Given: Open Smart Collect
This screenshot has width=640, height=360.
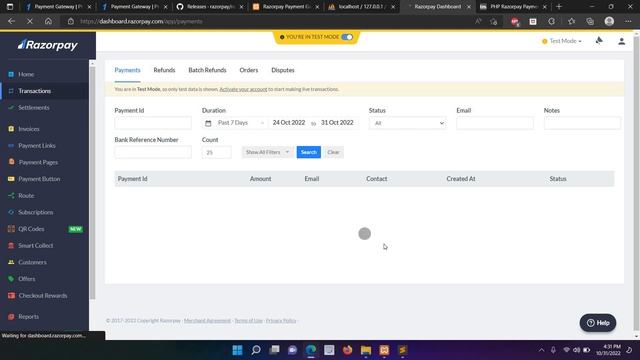Looking at the screenshot, I should click(36, 246).
